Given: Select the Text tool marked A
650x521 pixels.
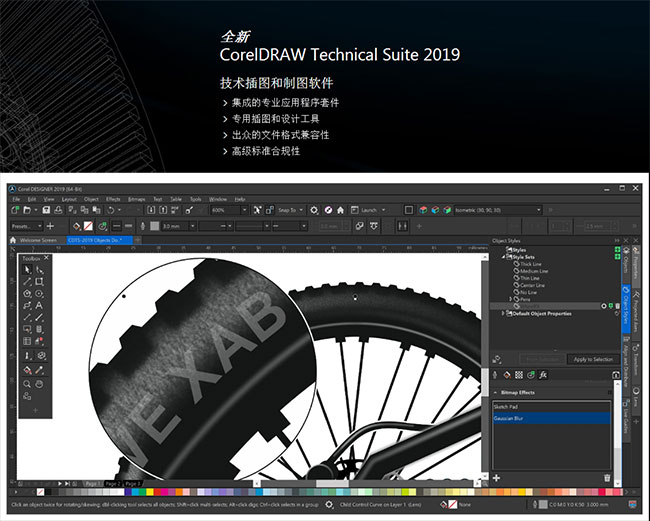Looking at the screenshot, I should 39,305.
